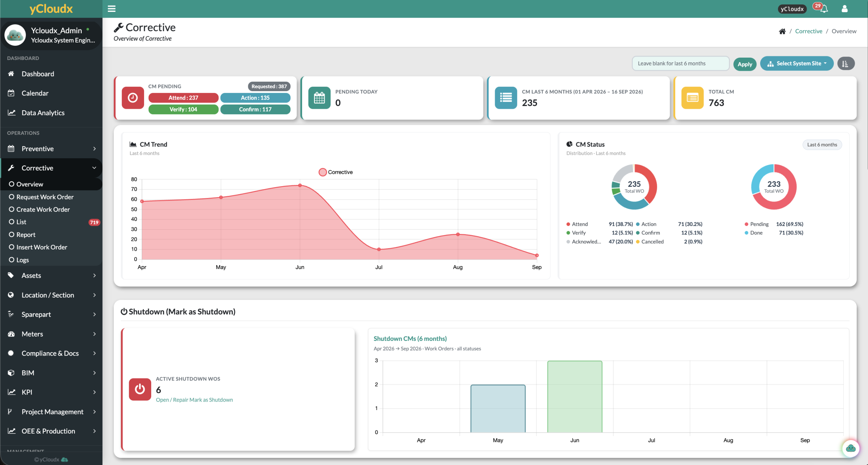Open Report under Corrective
868x465 pixels.
[51, 235]
